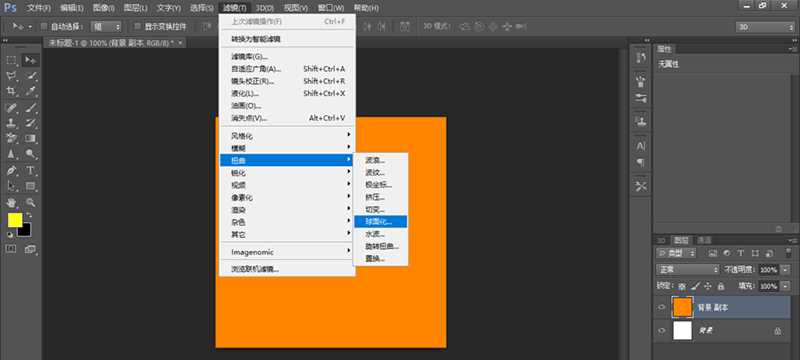Select the Pen tool
The width and height of the screenshot is (800, 360).
click(11, 170)
